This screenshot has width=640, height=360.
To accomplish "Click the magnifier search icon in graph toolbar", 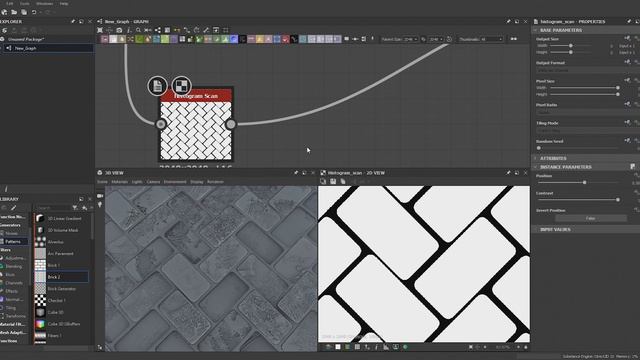I will coord(138,30).
